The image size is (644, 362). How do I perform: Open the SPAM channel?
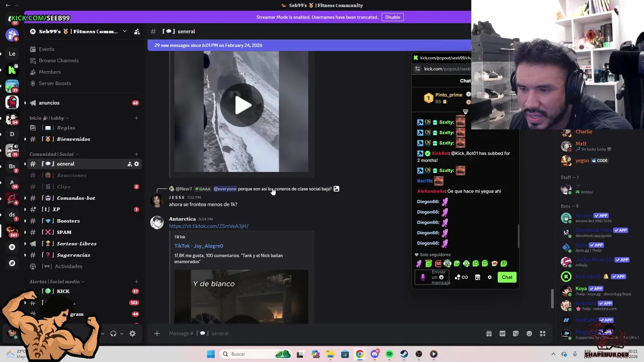[64, 232]
